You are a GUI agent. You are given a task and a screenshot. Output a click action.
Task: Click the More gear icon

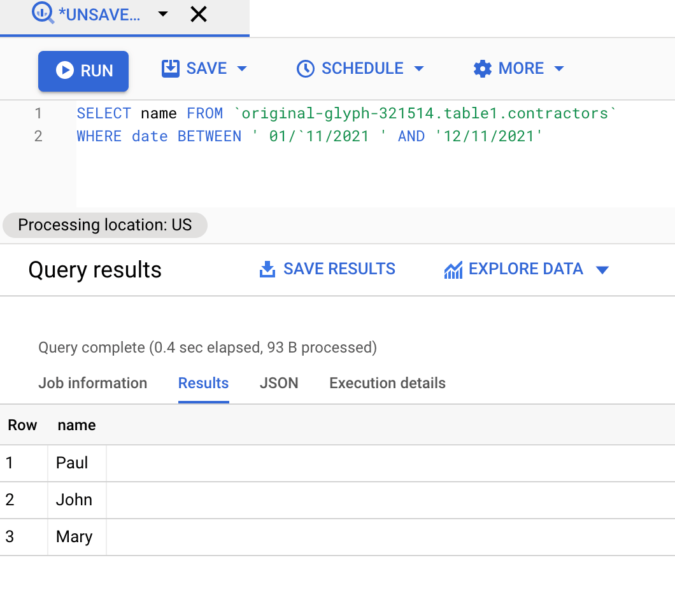[482, 67]
